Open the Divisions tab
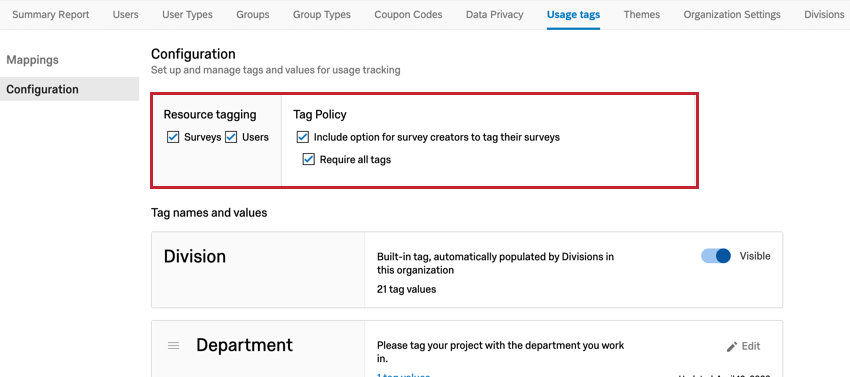 click(x=824, y=15)
